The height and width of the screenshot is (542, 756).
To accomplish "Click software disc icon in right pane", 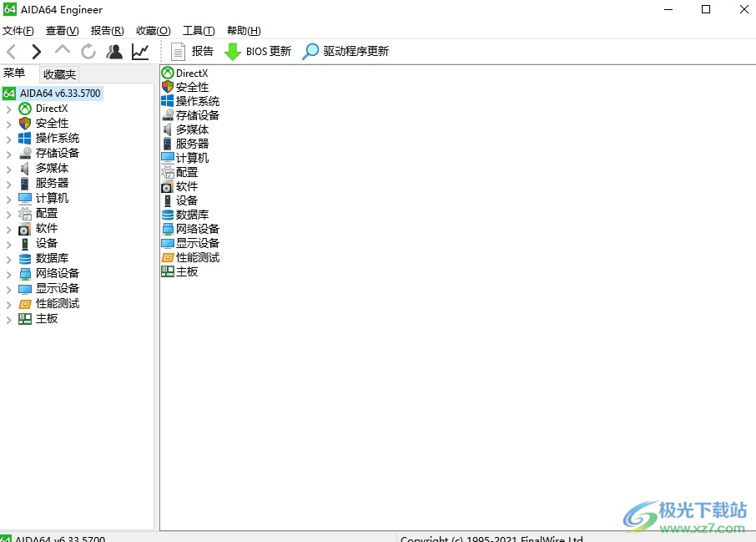I will point(167,186).
